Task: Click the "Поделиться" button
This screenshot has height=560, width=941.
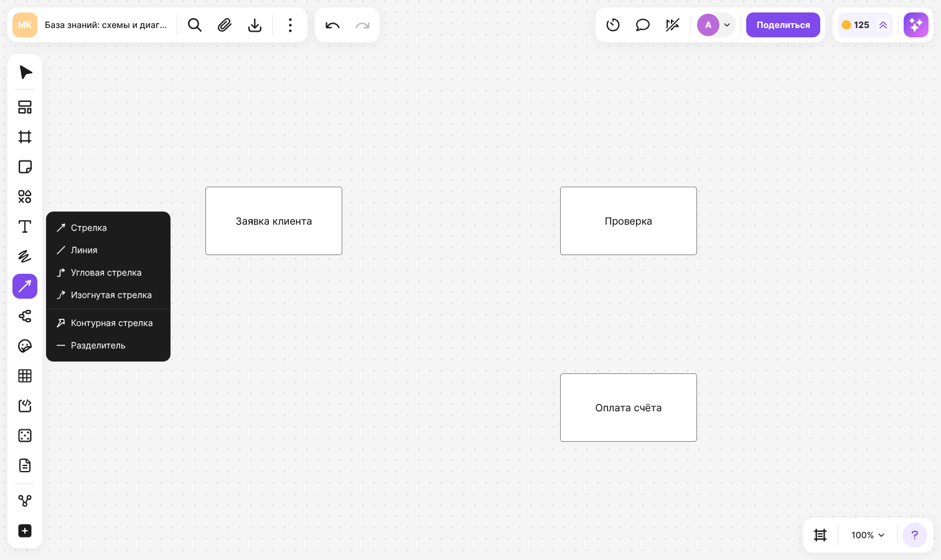Action: [783, 25]
